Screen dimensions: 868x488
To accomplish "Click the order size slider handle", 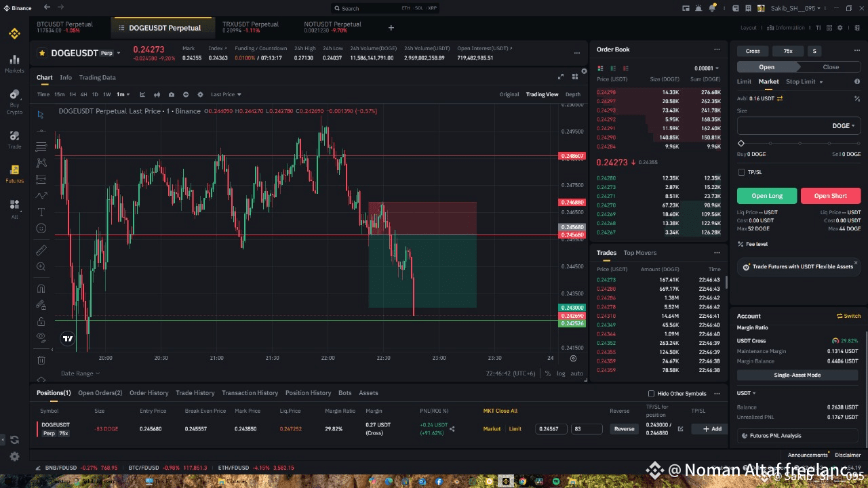I will [741, 144].
